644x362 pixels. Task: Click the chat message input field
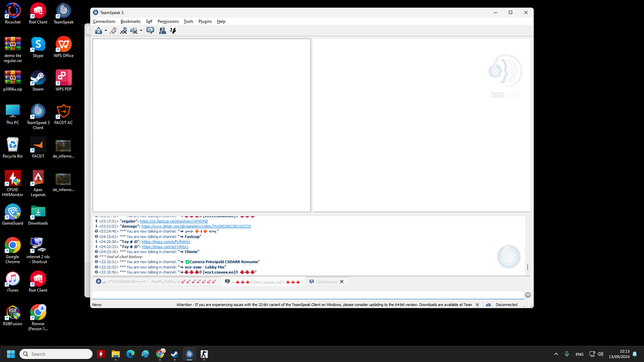(x=307, y=295)
